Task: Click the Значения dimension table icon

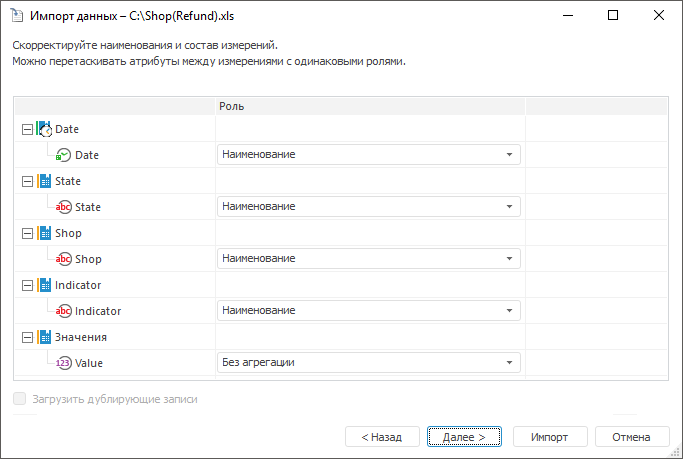Action: 44,337
